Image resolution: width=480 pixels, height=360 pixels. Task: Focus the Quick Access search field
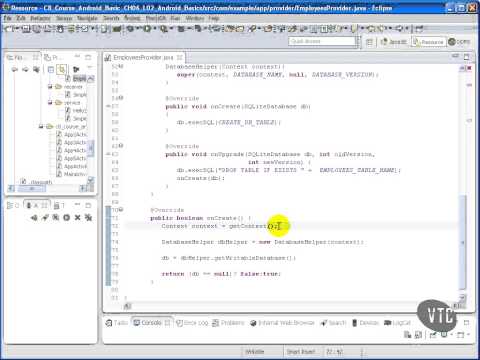[x=322, y=41]
